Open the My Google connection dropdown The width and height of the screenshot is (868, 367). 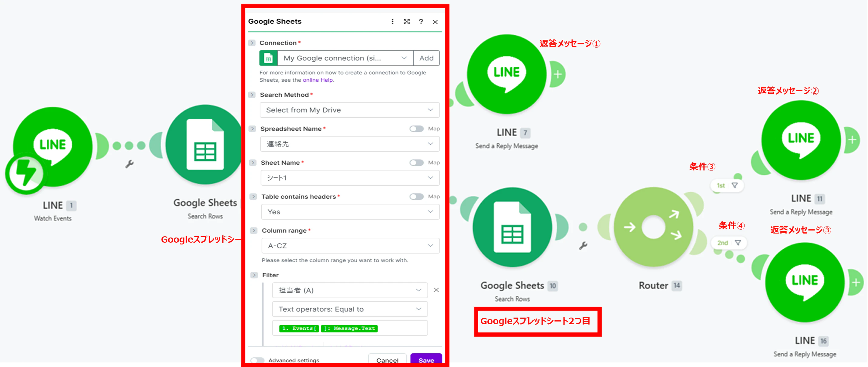tap(346, 58)
